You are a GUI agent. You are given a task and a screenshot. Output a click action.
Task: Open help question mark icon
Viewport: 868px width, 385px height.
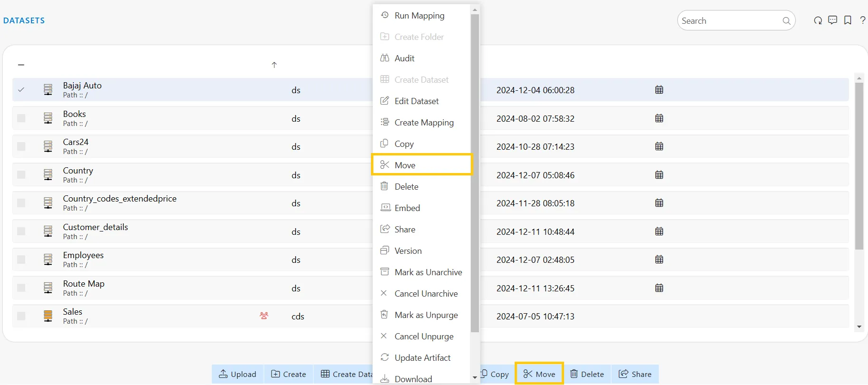tap(863, 20)
